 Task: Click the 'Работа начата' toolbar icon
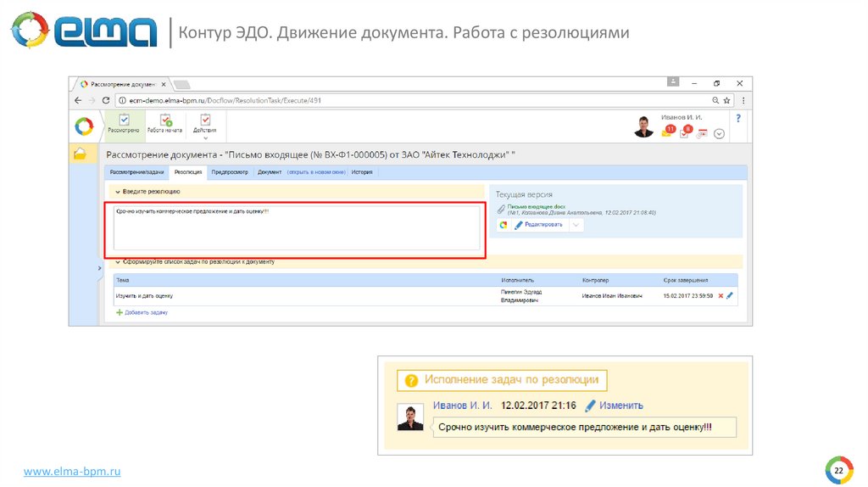(x=164, y=124)
